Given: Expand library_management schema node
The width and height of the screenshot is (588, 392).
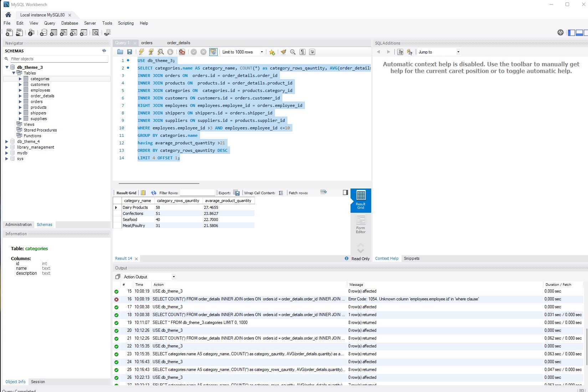Looking at the screenshot, I should (x=7, y=147).
